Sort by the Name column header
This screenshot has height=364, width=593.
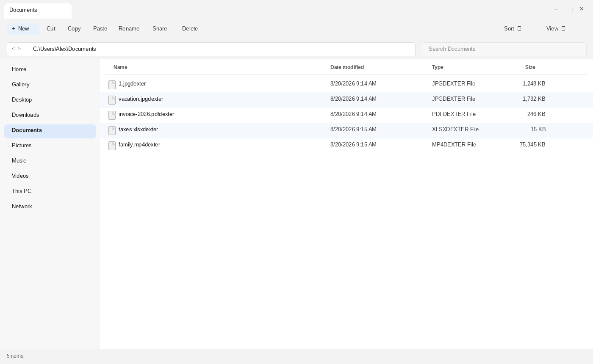tap(120, 67)
